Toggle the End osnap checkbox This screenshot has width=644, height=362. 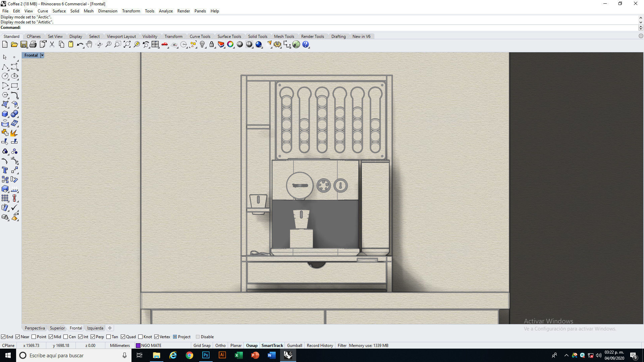click(x=3, y=337)
